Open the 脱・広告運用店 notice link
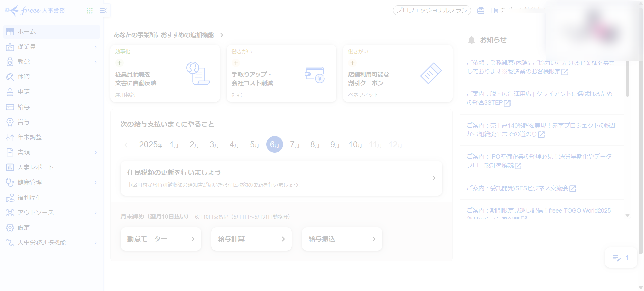Viewport: 644px width, 291px height. pos(540,98)
